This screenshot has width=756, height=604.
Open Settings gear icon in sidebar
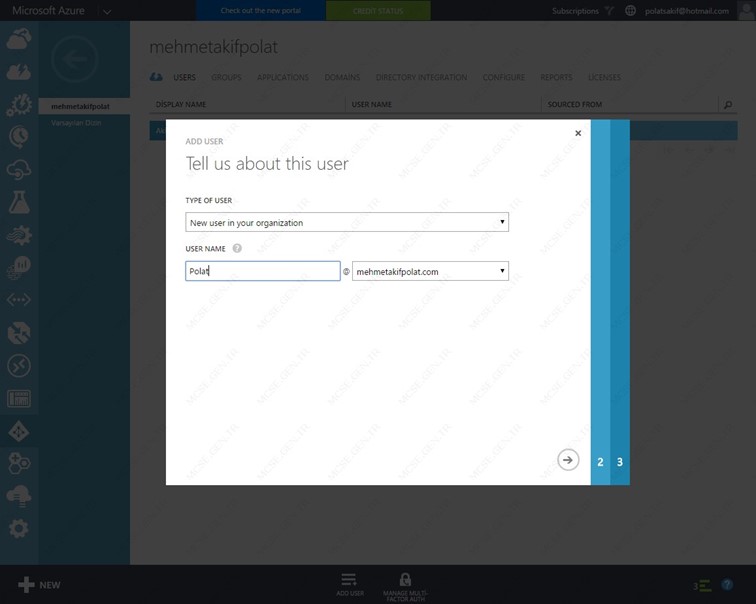[19, 529]
